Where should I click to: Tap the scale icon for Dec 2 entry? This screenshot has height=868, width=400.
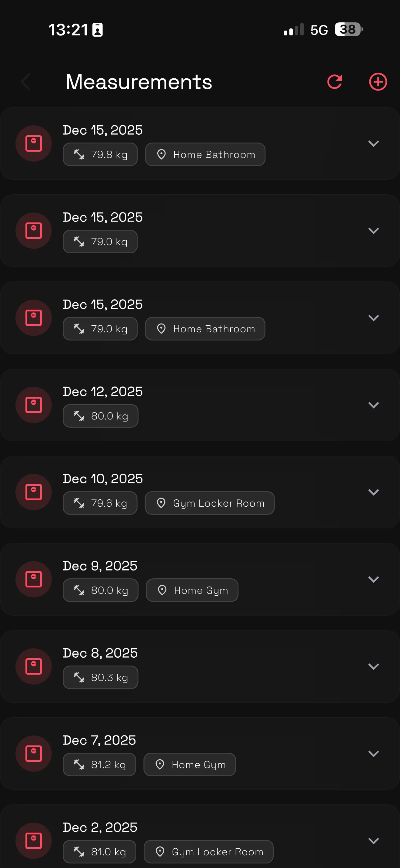(34, 841)
